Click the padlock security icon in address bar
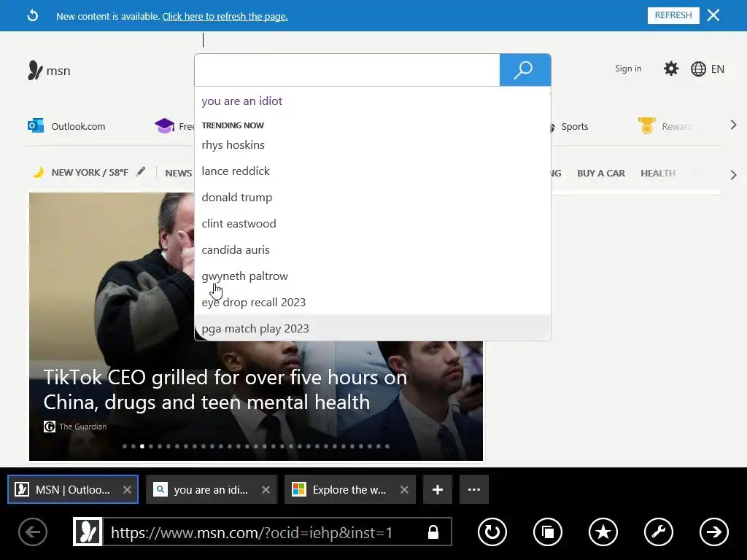 coord(433,532)
